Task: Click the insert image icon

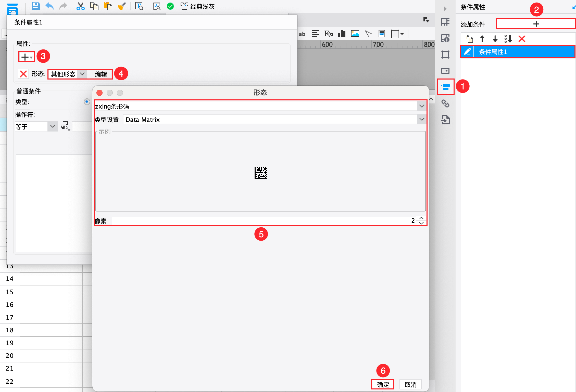Action: coord(355,34)
